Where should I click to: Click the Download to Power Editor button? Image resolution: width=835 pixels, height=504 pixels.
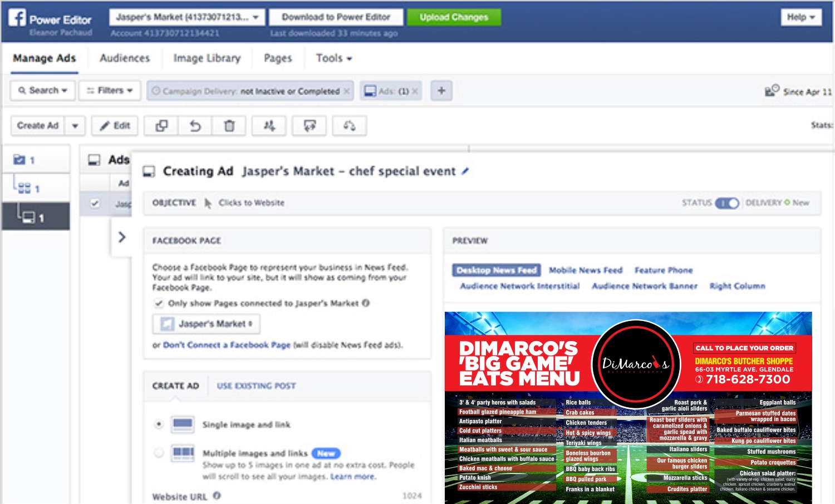[x=336, y=17]
